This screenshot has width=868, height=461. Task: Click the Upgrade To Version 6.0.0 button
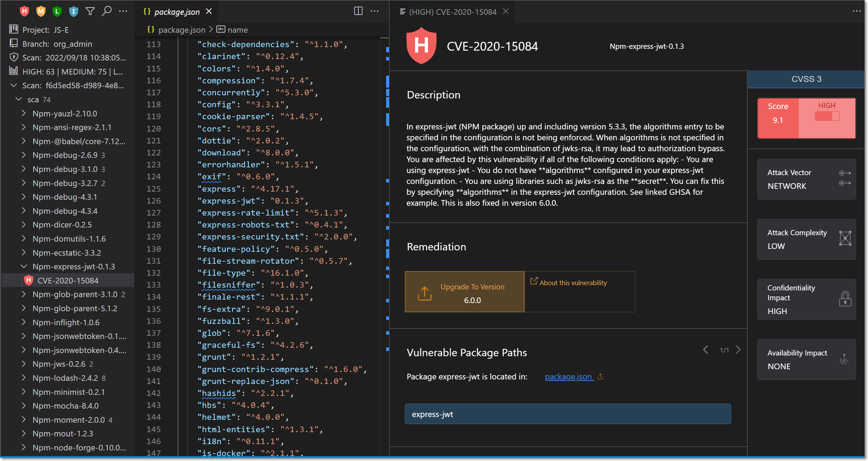(x=464, y=292)
